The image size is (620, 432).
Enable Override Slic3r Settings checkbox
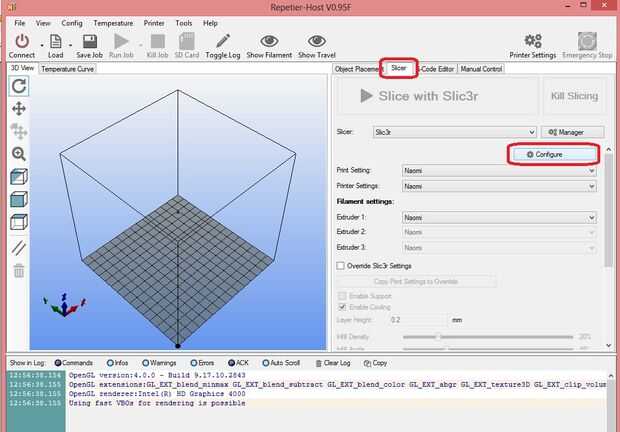point(340,266)
